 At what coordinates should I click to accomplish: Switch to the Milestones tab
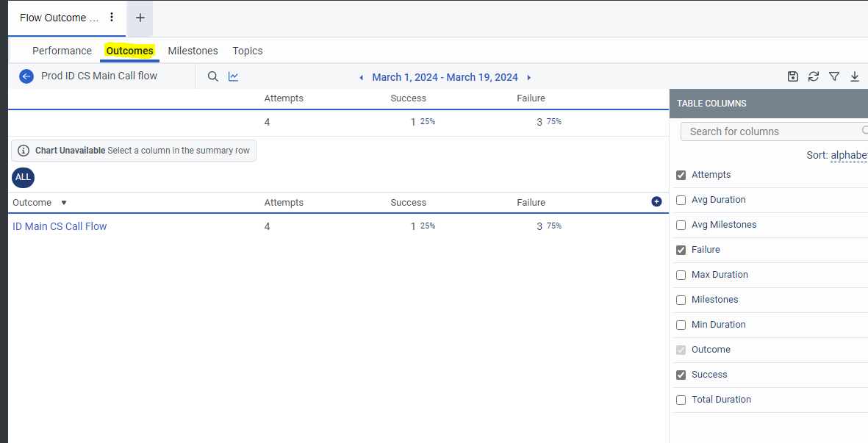click(x=193, y=51)
